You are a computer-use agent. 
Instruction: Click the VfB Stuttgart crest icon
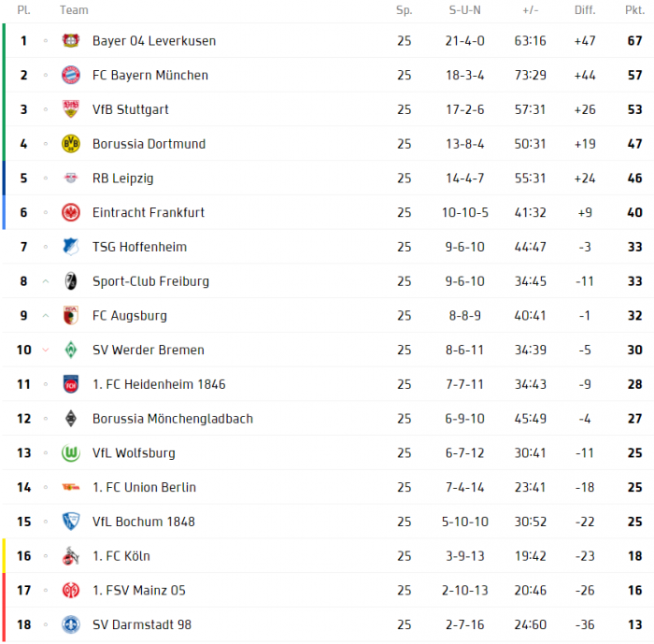pyautogui.click(x=71, y=109)
